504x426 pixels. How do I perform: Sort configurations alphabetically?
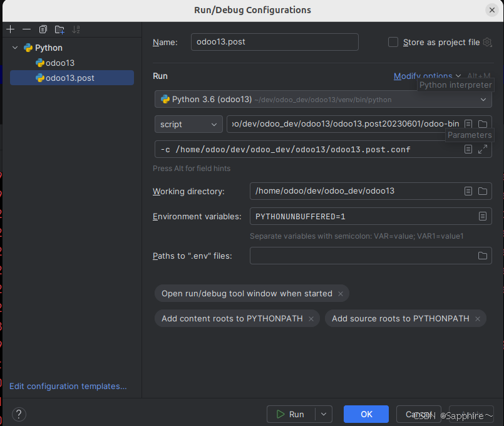click(x=76, y=29)
